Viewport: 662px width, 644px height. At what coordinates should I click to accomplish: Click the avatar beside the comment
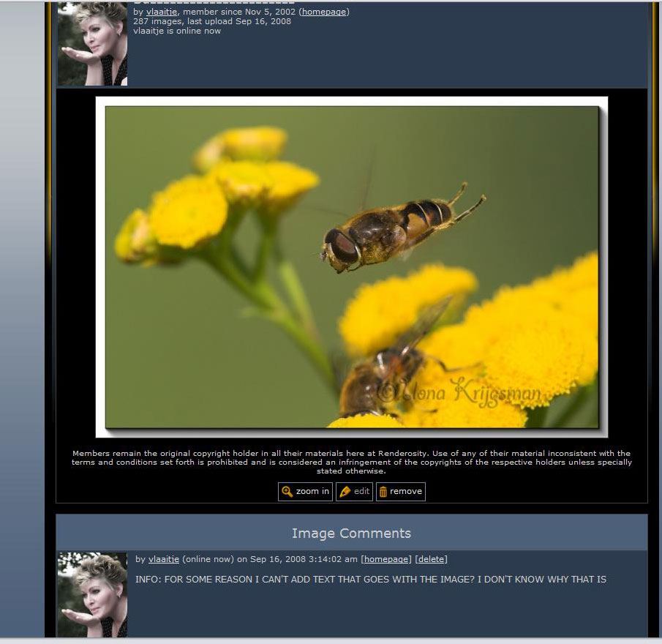[x=92, y=594]
